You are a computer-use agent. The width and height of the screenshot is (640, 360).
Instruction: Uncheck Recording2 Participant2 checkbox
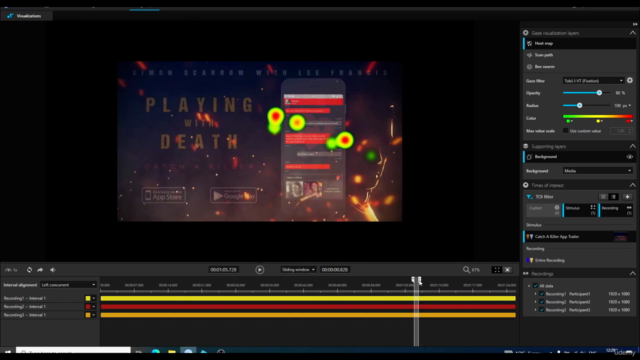click(x=542, y=302)
